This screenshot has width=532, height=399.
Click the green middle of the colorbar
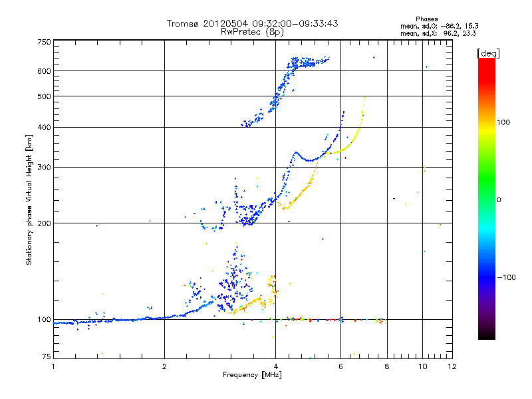click(x=487, y=180)
